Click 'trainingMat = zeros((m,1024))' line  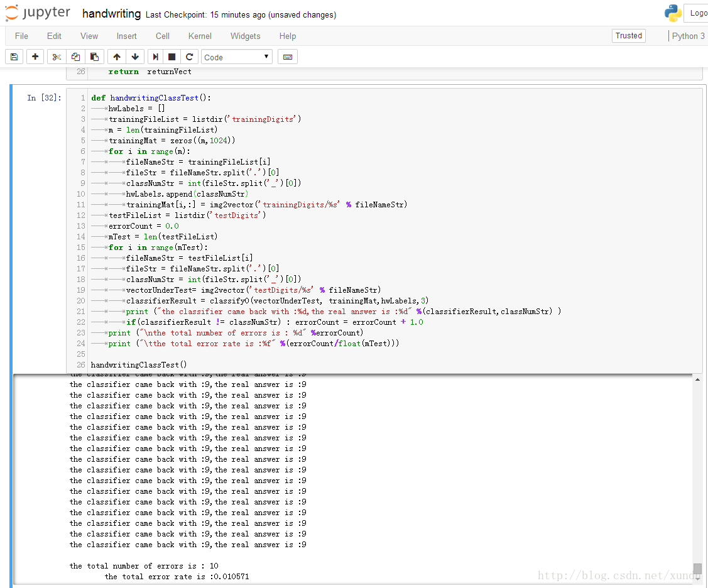(x=172, y=141)
